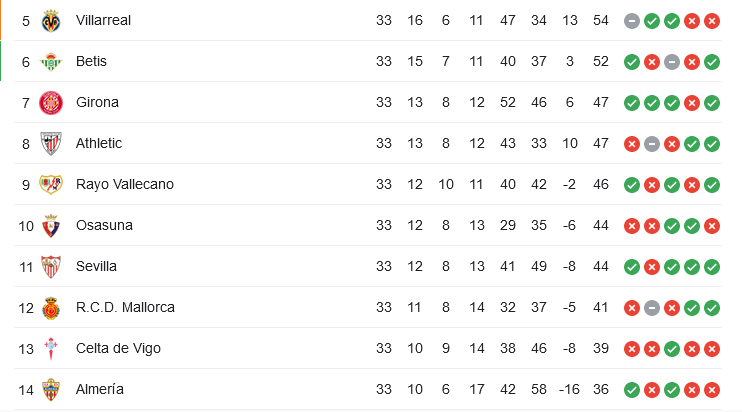742x412 pixels.
Task: Open the Celta de Vigo team link
Action: 118,348
